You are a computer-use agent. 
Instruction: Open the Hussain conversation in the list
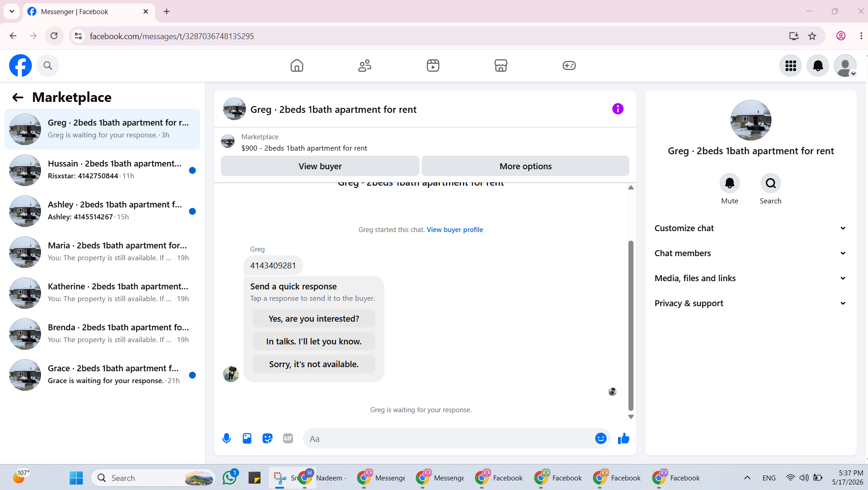tap(102, 170)
